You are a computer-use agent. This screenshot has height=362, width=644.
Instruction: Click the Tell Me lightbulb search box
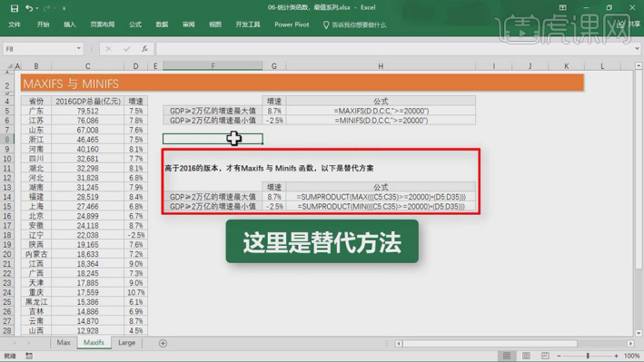355,25
